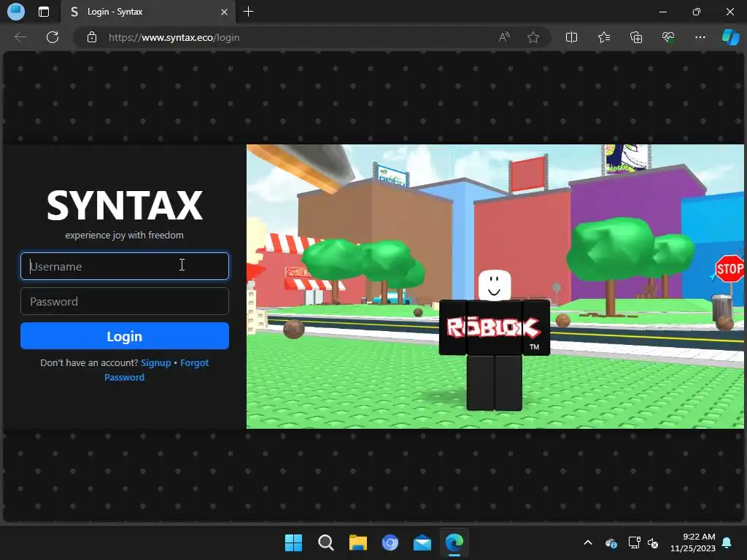Open the Mail app from taskbar

[x=422, y=542]
